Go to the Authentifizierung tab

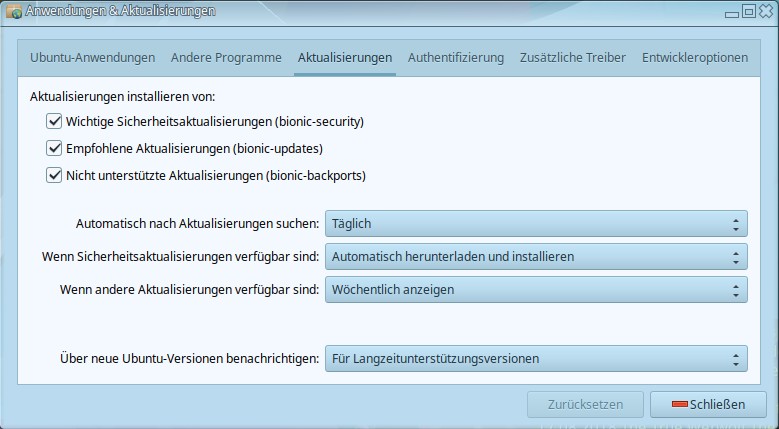456,58
